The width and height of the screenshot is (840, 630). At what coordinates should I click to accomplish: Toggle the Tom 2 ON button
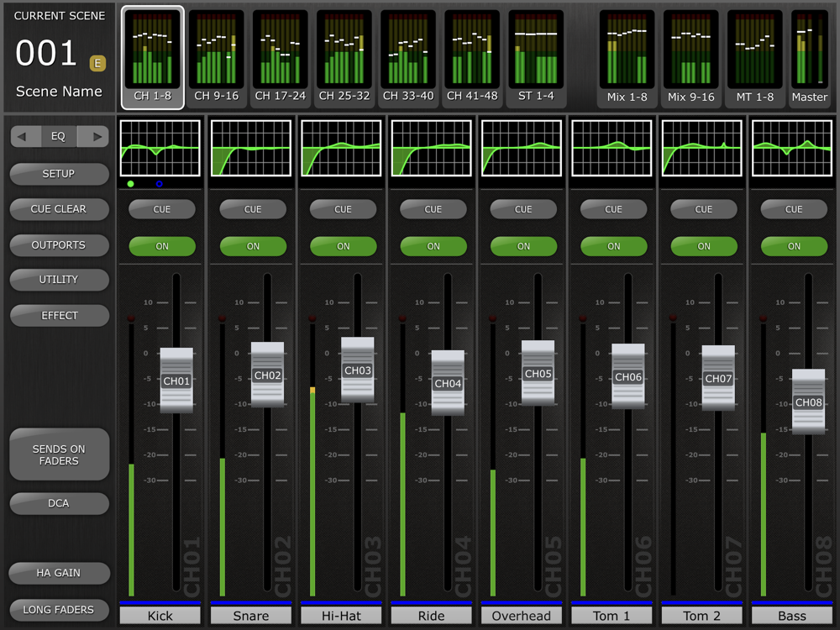click(x=704, y=246)
